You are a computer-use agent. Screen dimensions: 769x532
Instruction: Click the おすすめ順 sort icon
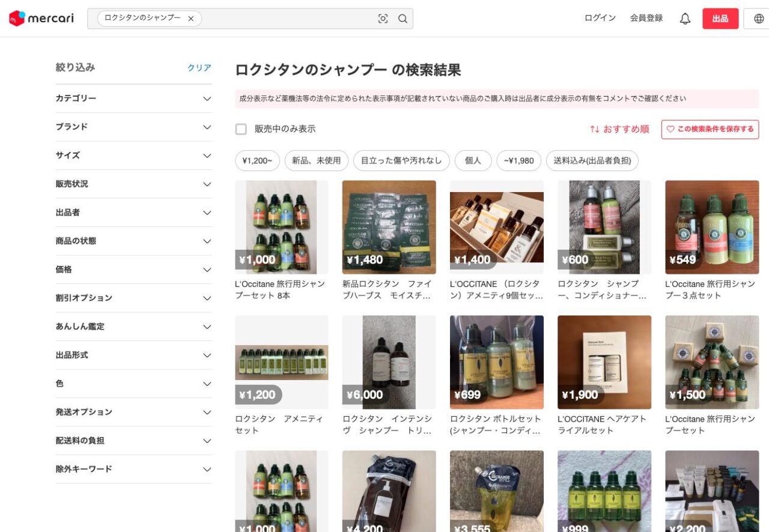(595, 129)
